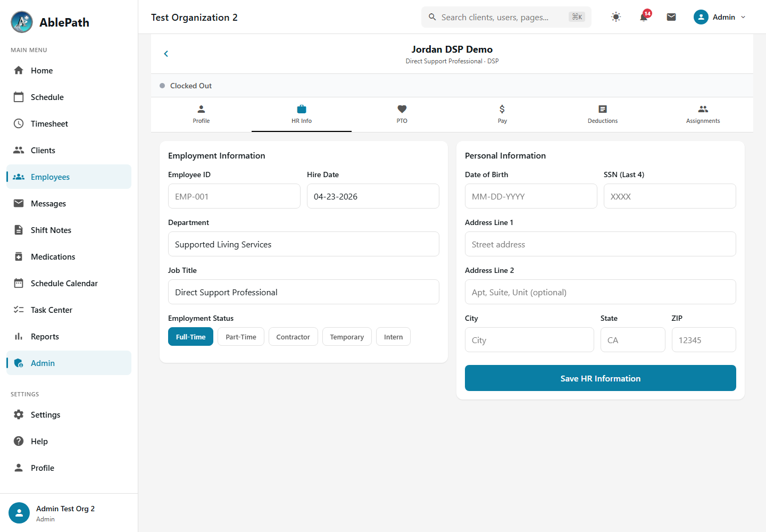Open the Assignments people icon tab
The height and width of the screenshot is (532, 766).
pyautogui.click(x=703, y=114)
